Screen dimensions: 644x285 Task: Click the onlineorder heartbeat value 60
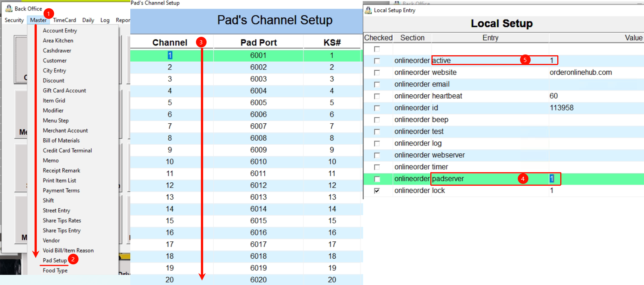554,96
